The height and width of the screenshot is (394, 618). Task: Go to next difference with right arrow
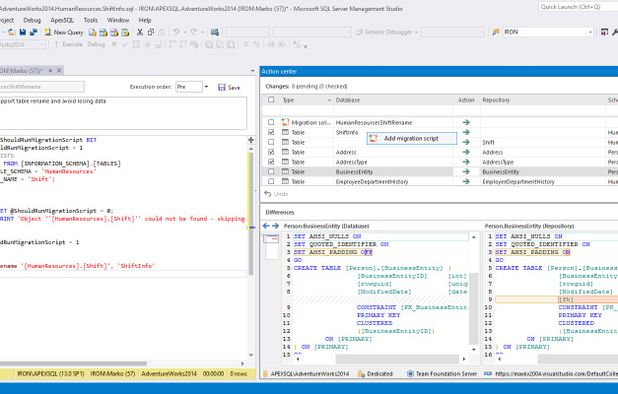pyautogui.click(x=275, y=226)
